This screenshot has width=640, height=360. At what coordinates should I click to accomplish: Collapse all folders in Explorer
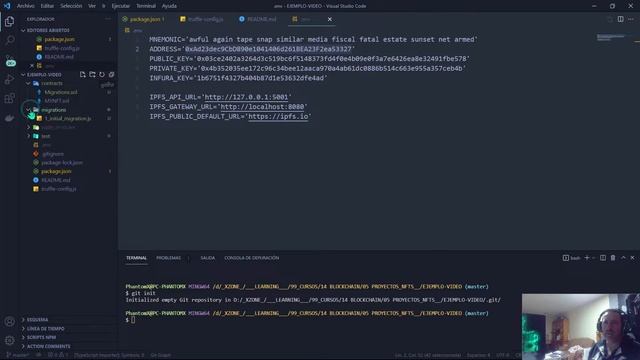click(x=111, y=74)
